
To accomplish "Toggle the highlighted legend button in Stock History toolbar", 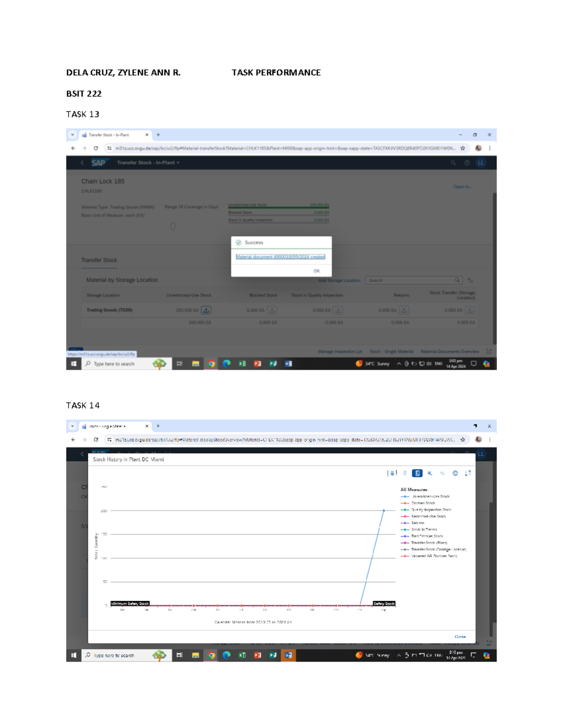I will click(x=417, y=473).
